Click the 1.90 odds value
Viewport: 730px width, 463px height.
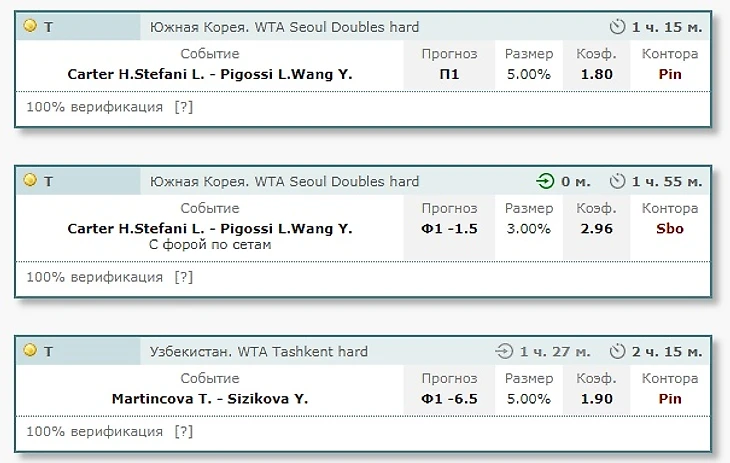[596, 399]
